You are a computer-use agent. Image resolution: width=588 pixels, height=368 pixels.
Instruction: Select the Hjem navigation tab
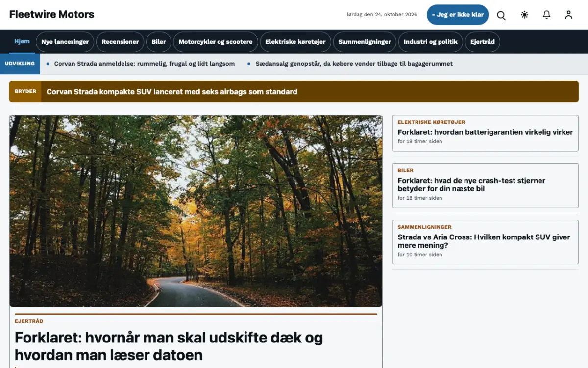point(22,42)
